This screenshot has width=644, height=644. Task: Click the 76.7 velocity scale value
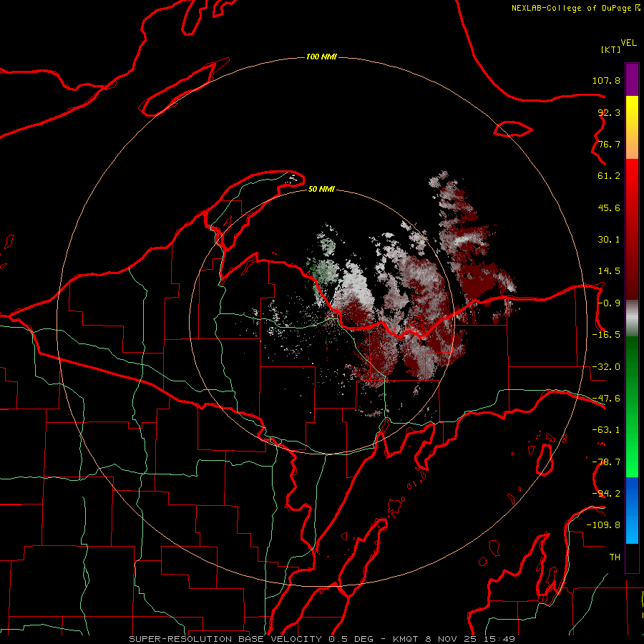pos(609,144)
